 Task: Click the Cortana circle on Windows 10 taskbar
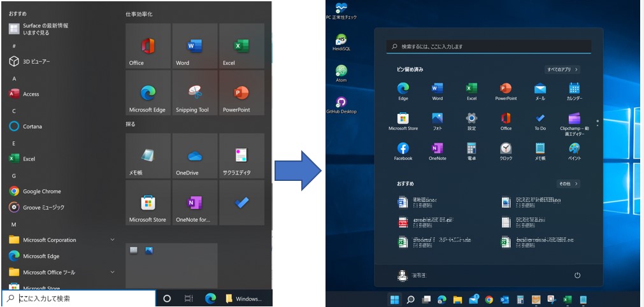[x=167, y=298]
